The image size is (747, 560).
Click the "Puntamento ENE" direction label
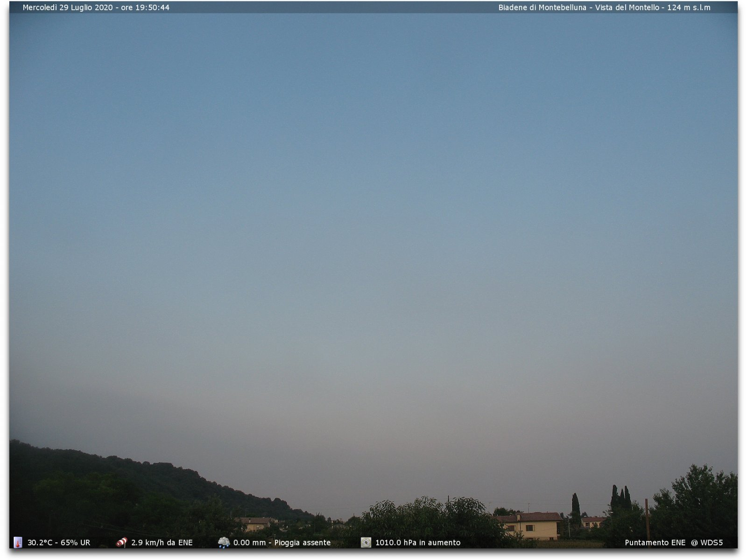655,543
